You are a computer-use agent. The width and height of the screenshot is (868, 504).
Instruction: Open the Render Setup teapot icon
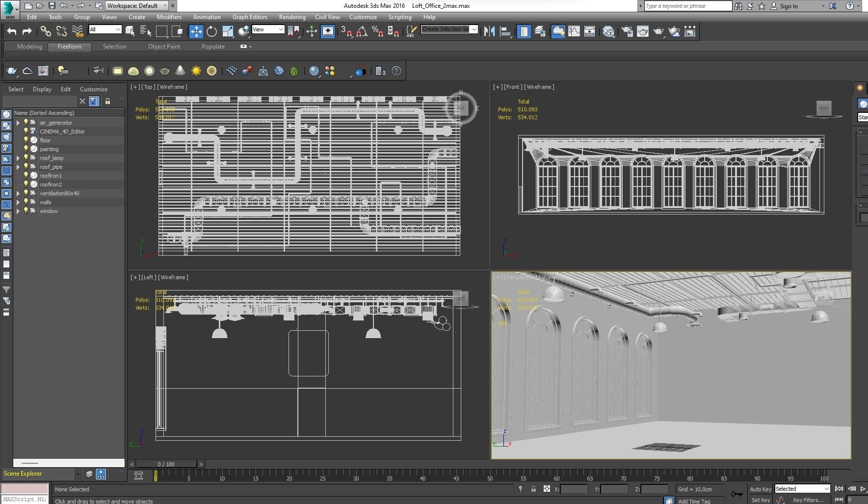point(627,31)
